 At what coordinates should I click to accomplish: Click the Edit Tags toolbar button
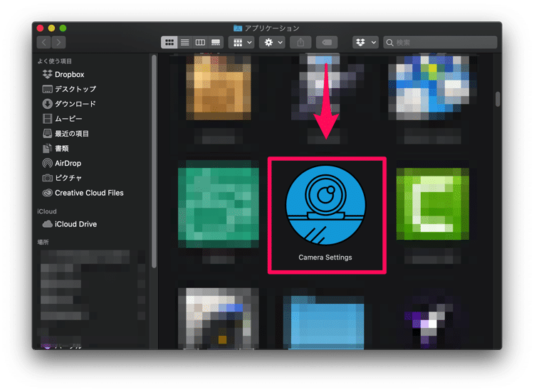pyautogui.click(x=327, y=42)
